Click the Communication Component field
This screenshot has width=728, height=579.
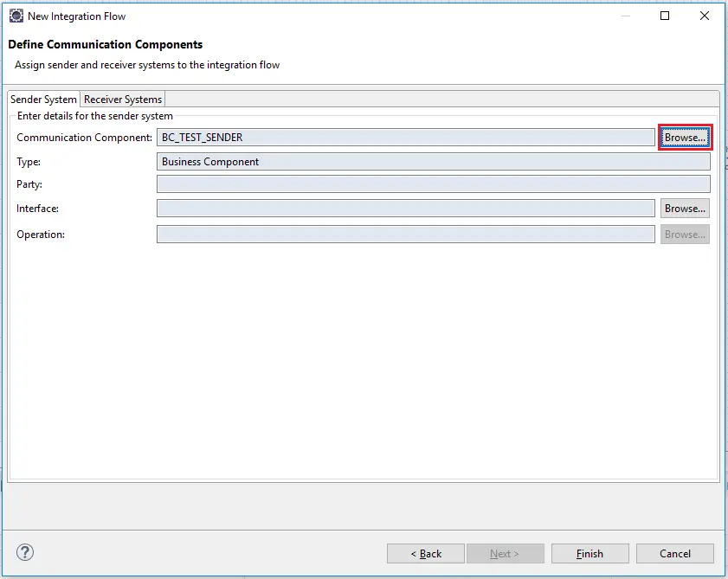click(406, 138)
